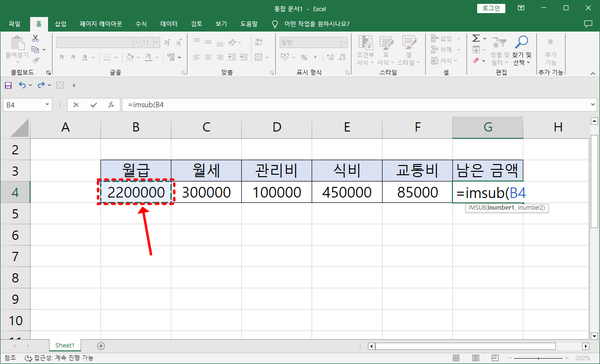Switch to Page Break Preview in status bar

point(495,358)
